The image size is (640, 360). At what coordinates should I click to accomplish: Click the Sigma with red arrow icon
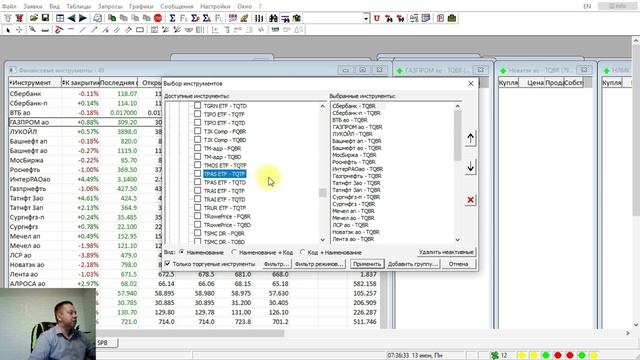click(195, 18)
